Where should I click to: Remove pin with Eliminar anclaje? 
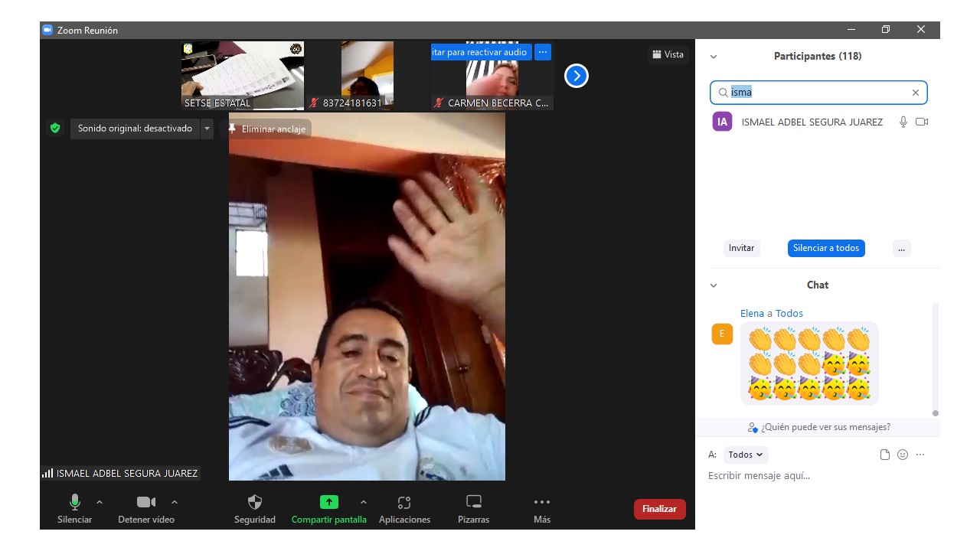coord(266,129)
